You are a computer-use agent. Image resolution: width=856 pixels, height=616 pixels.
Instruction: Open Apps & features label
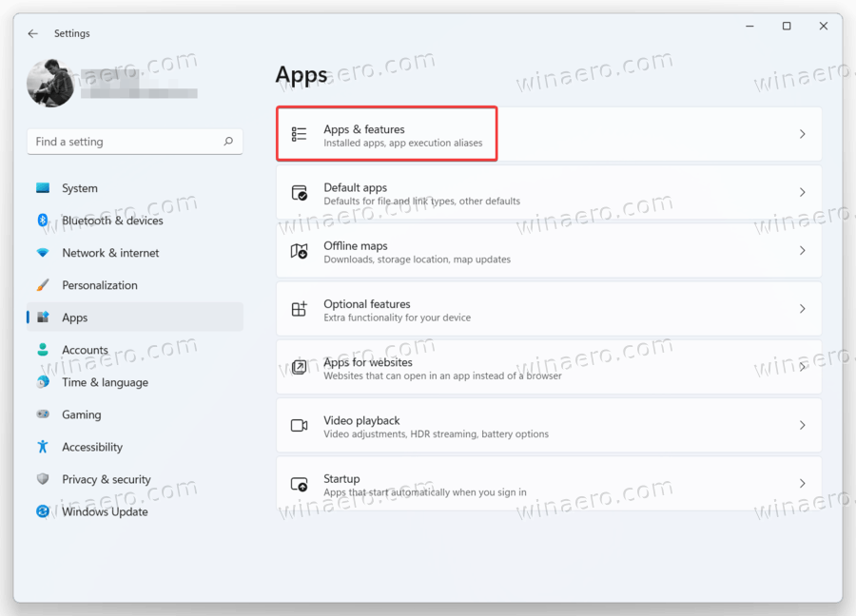click(364, 129)
